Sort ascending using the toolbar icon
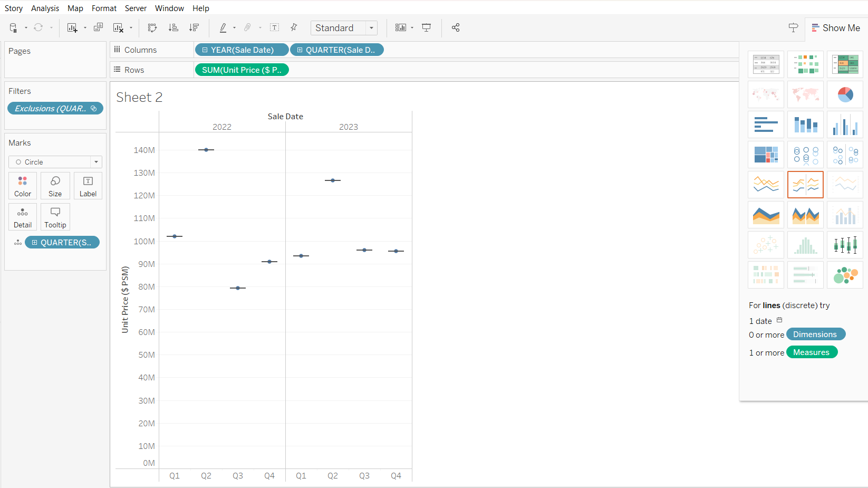Screen dimensions: 868x488 click(173, 28)
